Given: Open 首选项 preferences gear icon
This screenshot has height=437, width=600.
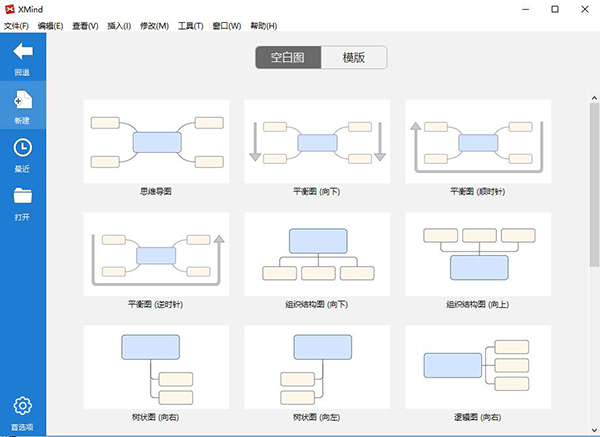Looking at the screenshot, I should pyautogui.click(x=23, y=406).
